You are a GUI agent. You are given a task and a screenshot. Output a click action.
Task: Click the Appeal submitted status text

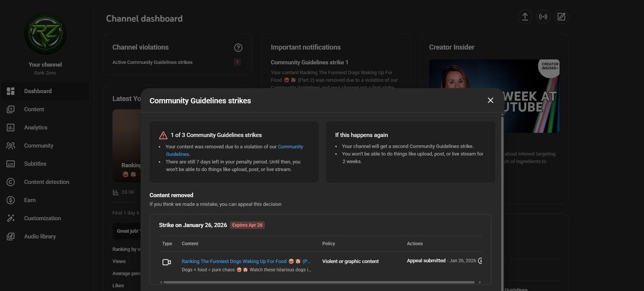426,260
